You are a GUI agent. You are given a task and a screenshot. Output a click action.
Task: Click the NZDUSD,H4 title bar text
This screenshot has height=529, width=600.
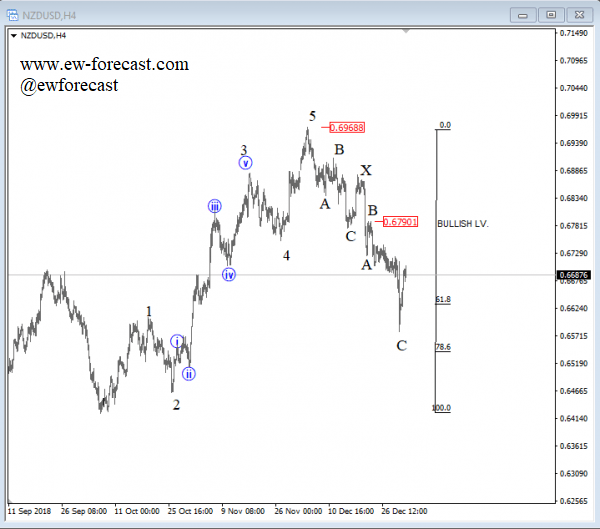coord(49,16)
